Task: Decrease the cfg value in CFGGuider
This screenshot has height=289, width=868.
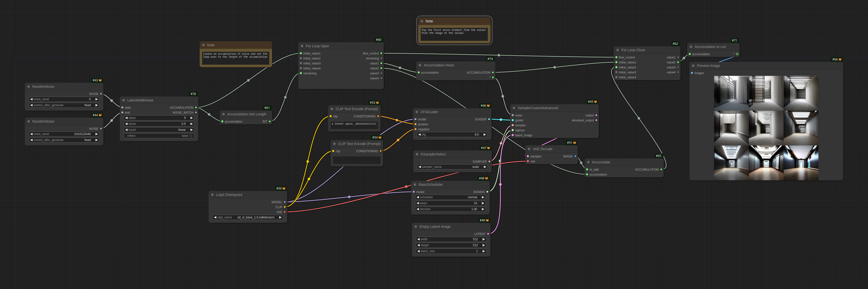Action: 419,135
